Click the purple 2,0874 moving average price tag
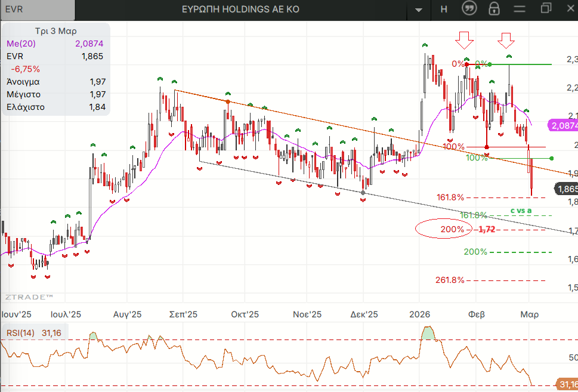The image size is (578, 392). [563, 125]
